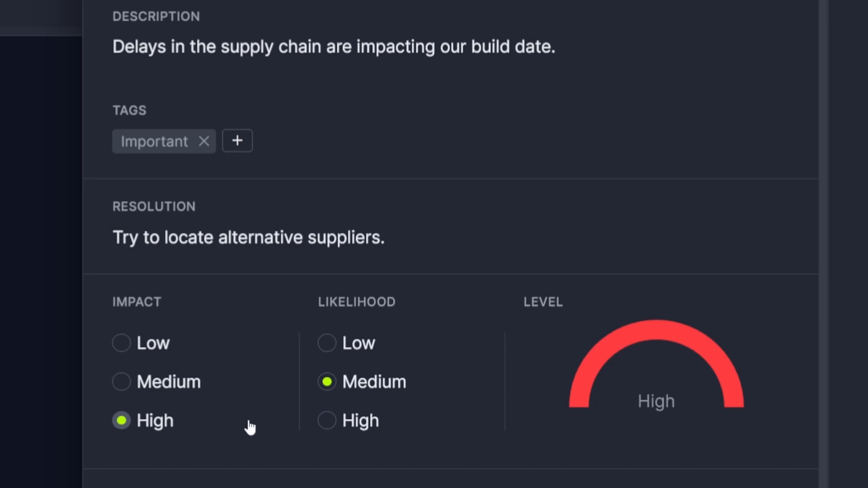This screenshot has width=868, height=488.
Task: Set Impact to Medium
Action: (122, 382)
